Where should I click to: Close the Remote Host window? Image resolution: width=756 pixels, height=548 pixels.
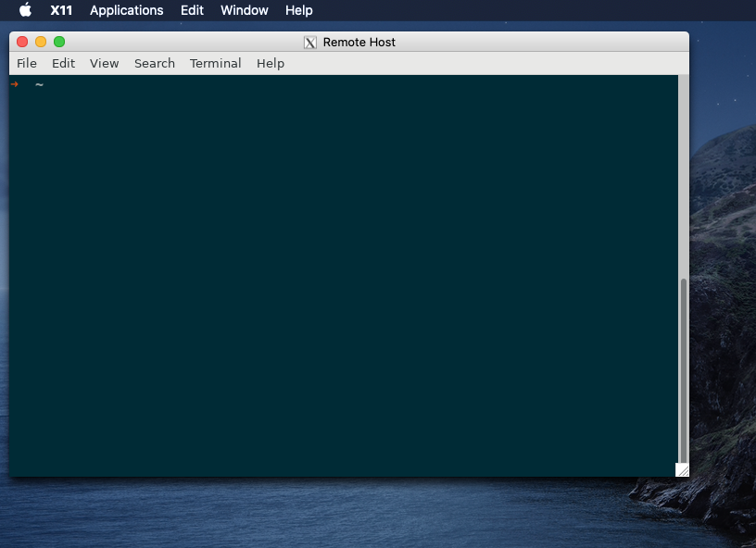tap(22, 42)
